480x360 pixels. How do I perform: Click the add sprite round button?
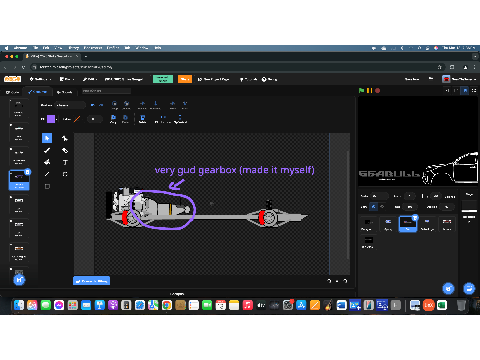tap(448, 288)
